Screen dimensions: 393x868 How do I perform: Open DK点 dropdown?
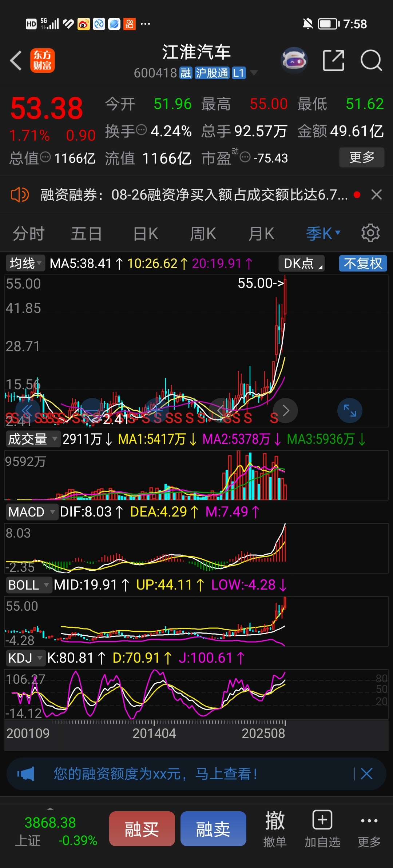point(301,263)
